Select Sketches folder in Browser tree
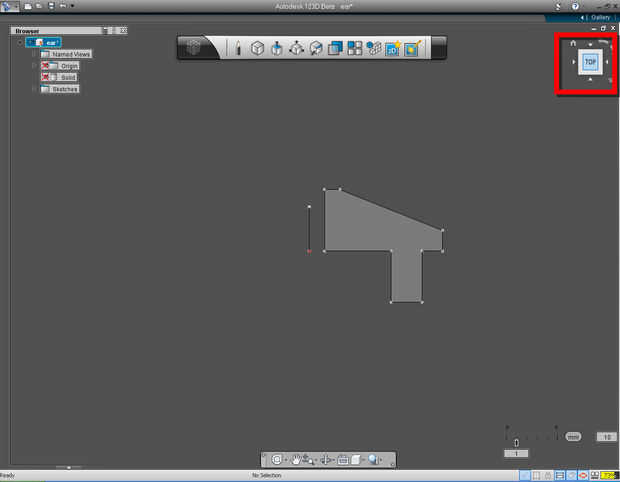The width and height of the screenshot is (620, 482). (x=60, y=89)
